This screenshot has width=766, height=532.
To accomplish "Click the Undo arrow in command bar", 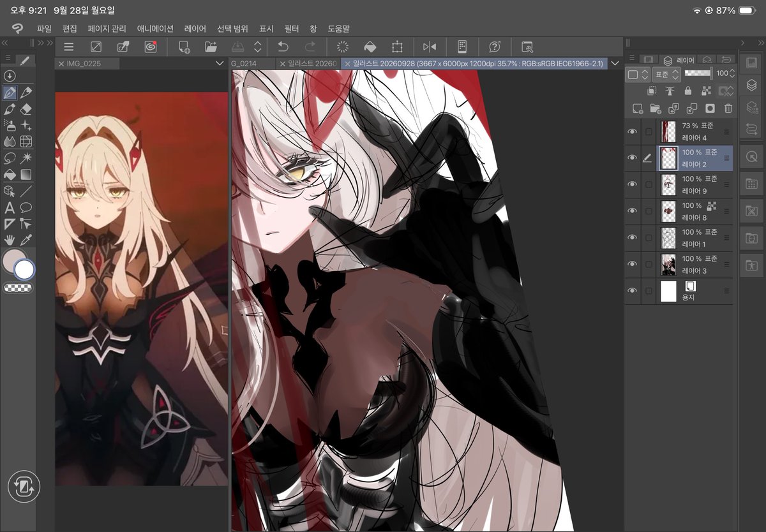I will [283, 47].
